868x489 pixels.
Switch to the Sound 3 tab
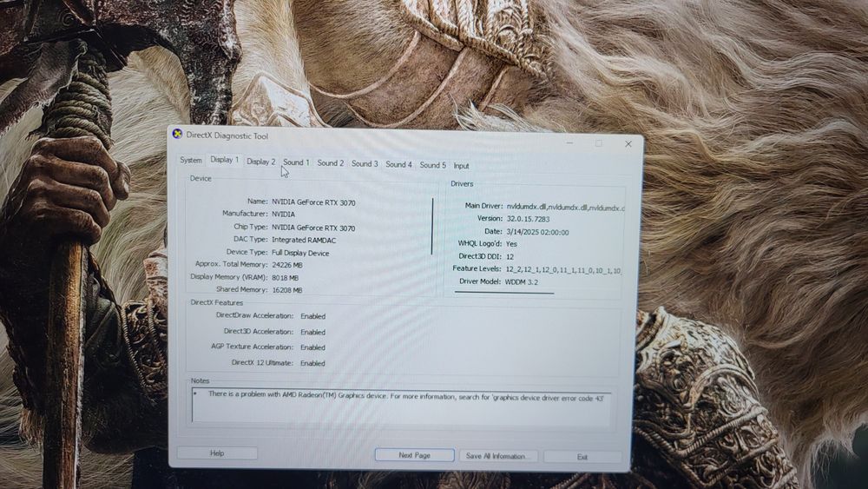[x=365, y=164]
